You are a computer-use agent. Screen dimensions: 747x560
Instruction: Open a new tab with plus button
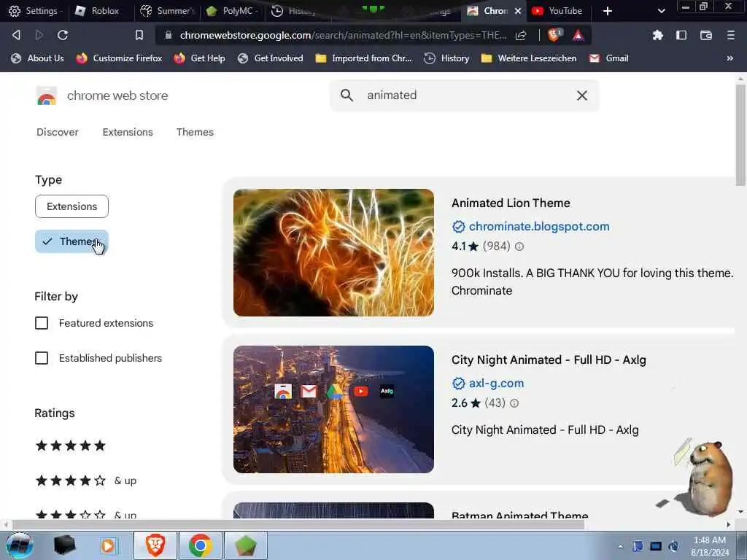(608, 11)
